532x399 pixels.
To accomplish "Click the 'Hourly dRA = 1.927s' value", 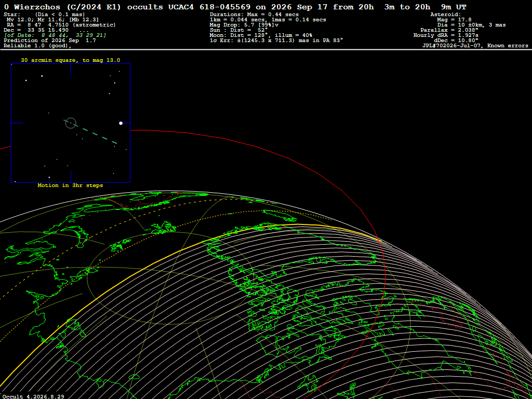I will [x=446, y=35].
